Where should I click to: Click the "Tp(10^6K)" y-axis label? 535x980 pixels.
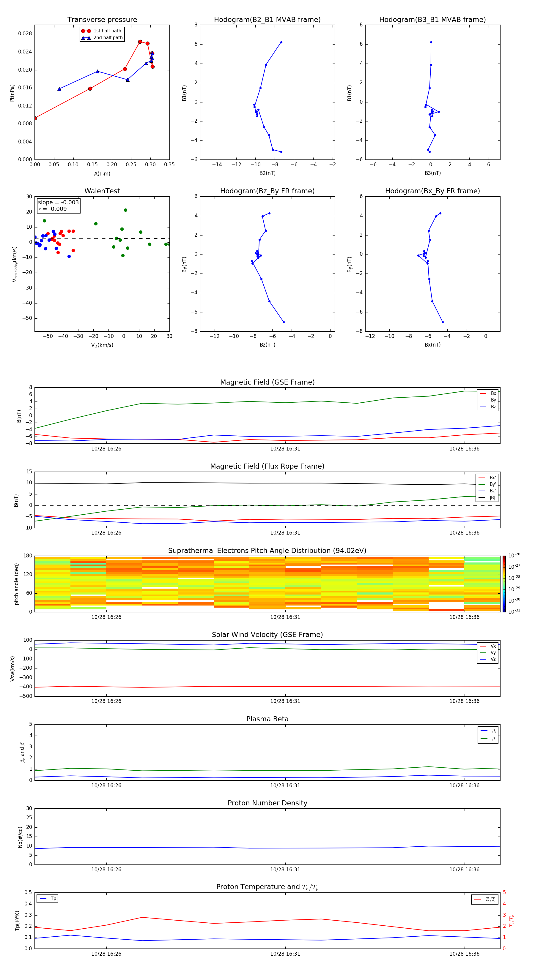[x=17, y=921]
